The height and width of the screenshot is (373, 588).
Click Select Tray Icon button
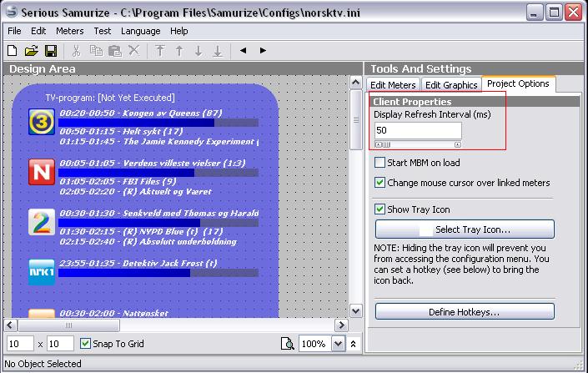point(465,229)
